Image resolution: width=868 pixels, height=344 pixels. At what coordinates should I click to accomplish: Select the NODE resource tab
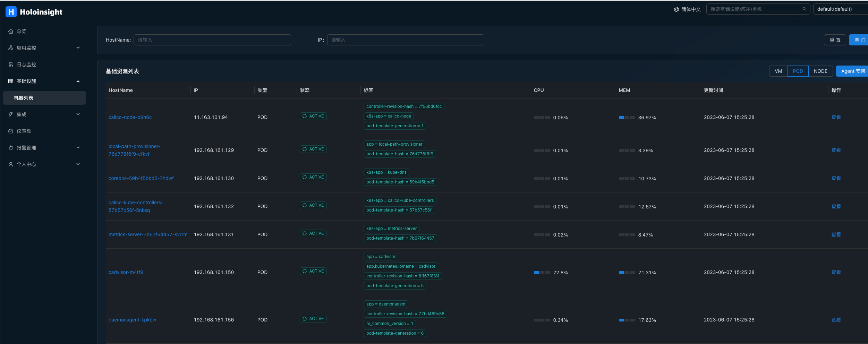(820, 71)
